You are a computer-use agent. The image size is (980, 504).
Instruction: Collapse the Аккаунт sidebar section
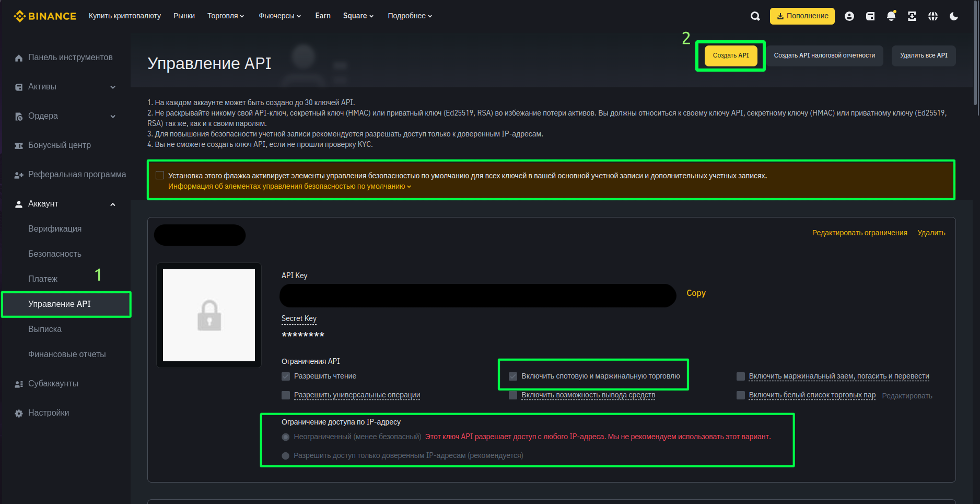coord(113,204)
